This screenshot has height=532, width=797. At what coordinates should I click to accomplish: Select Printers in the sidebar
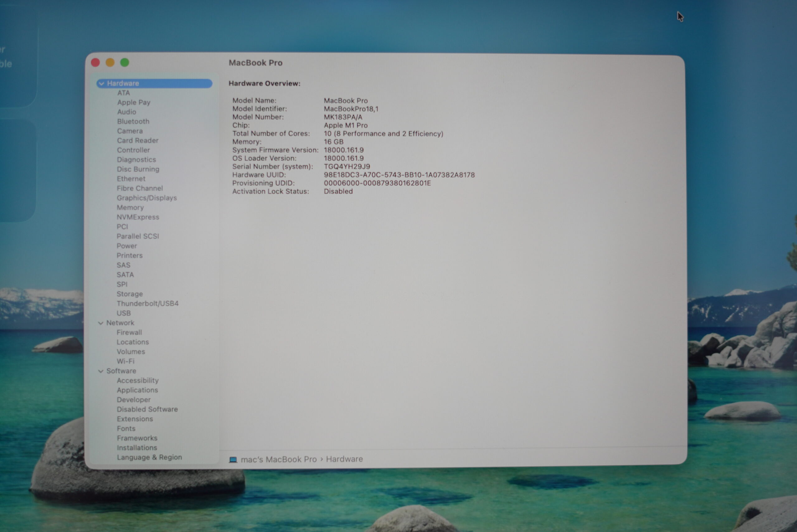point(130,255)
